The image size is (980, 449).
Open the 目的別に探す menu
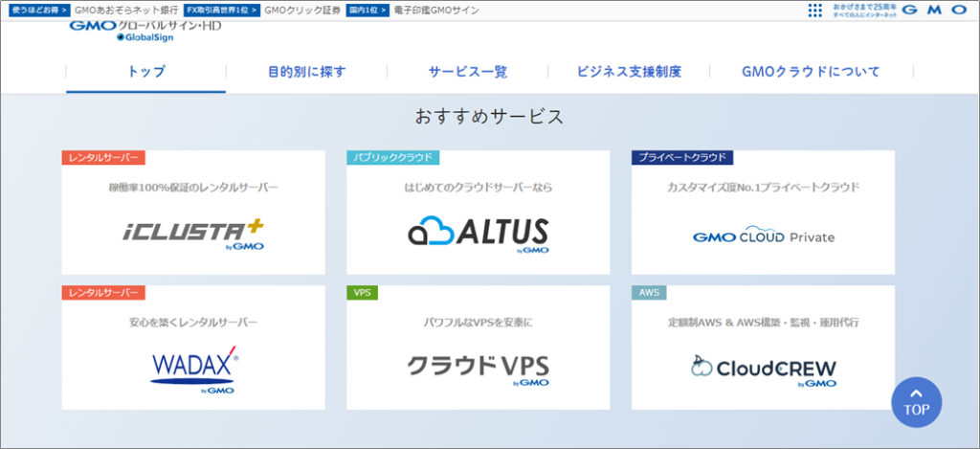tap(307, 71)
